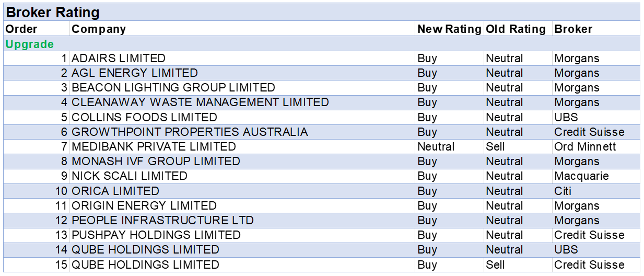
Task: Select the ADAIRS LIMITED company cell
Action: 119,59
